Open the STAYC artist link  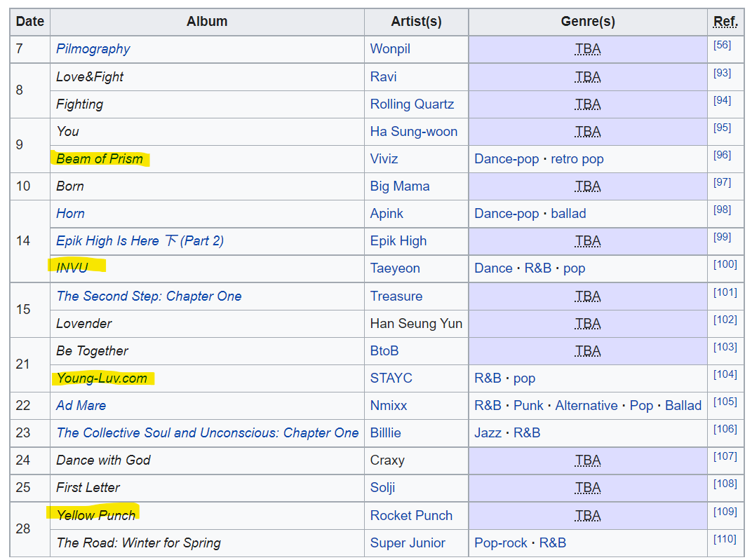point(391,378)
